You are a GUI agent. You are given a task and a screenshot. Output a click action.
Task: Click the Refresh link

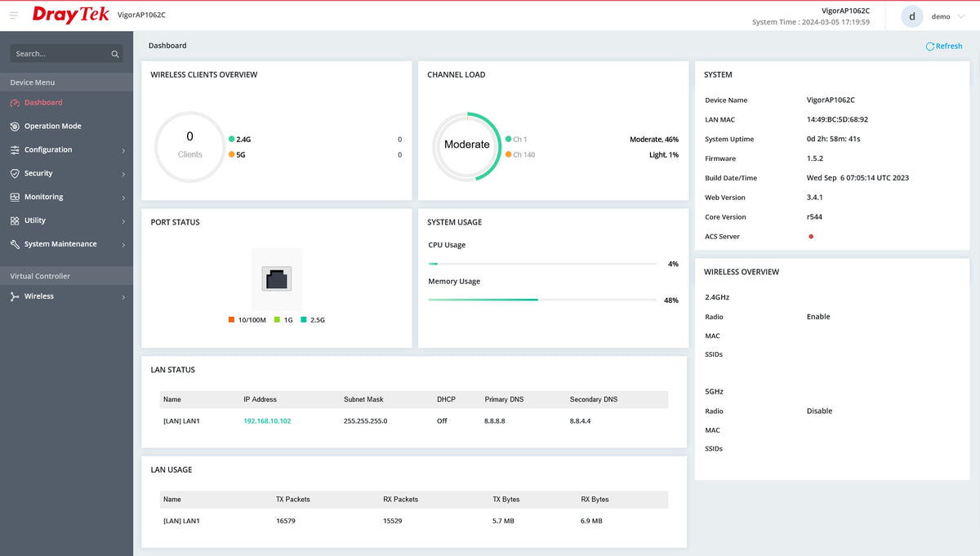[944, 47]
